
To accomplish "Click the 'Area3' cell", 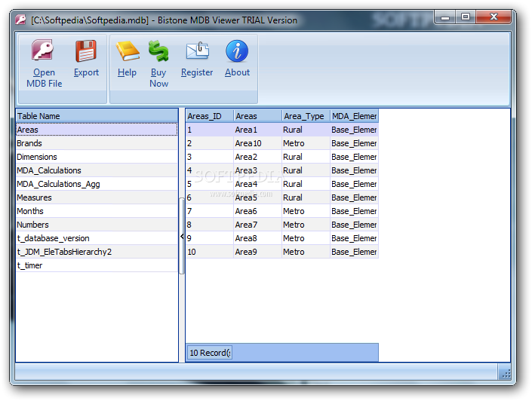I will 257,170.
